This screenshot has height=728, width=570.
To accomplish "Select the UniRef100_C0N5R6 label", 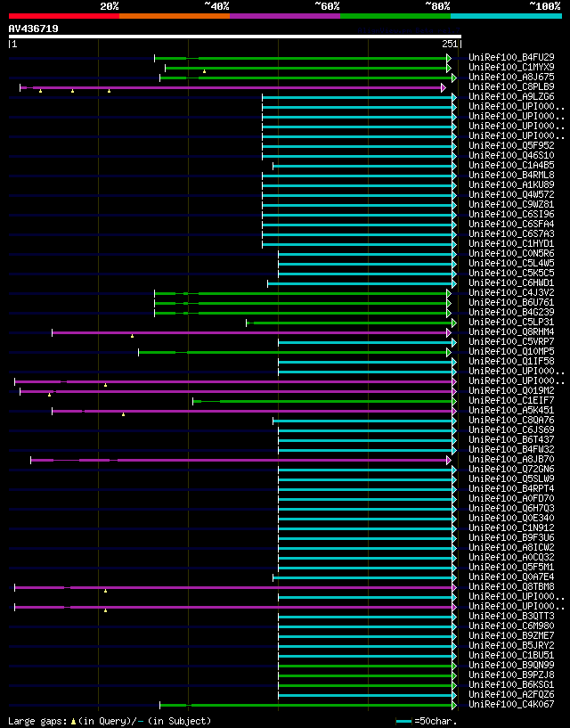I will click(511, 253).
